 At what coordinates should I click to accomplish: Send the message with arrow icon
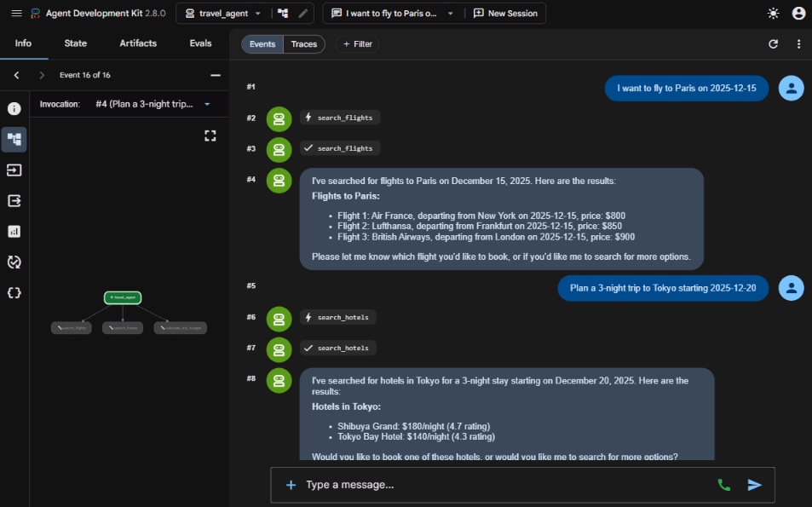click(755, 485)
